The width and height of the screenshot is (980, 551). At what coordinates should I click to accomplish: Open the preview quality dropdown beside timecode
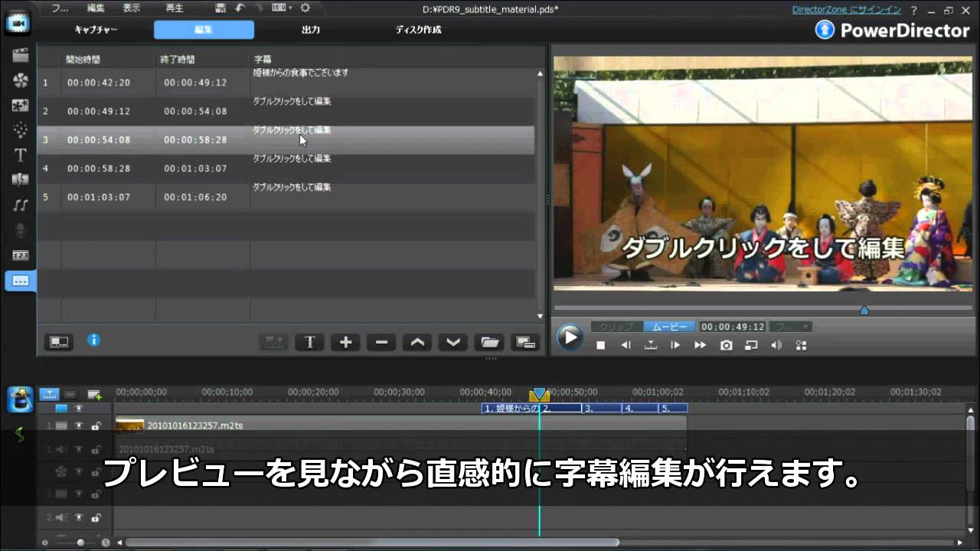(791, 327)
